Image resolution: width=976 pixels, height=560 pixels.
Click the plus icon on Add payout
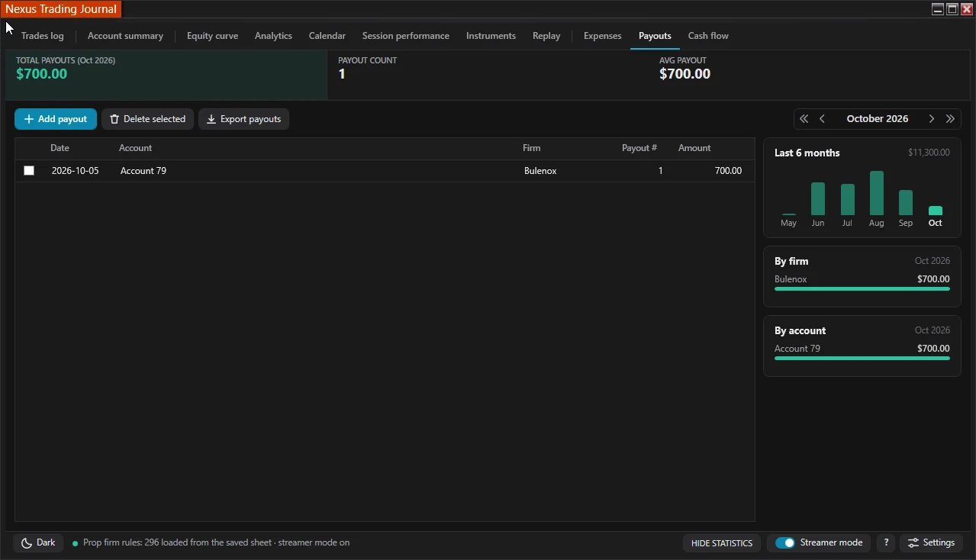29,119
